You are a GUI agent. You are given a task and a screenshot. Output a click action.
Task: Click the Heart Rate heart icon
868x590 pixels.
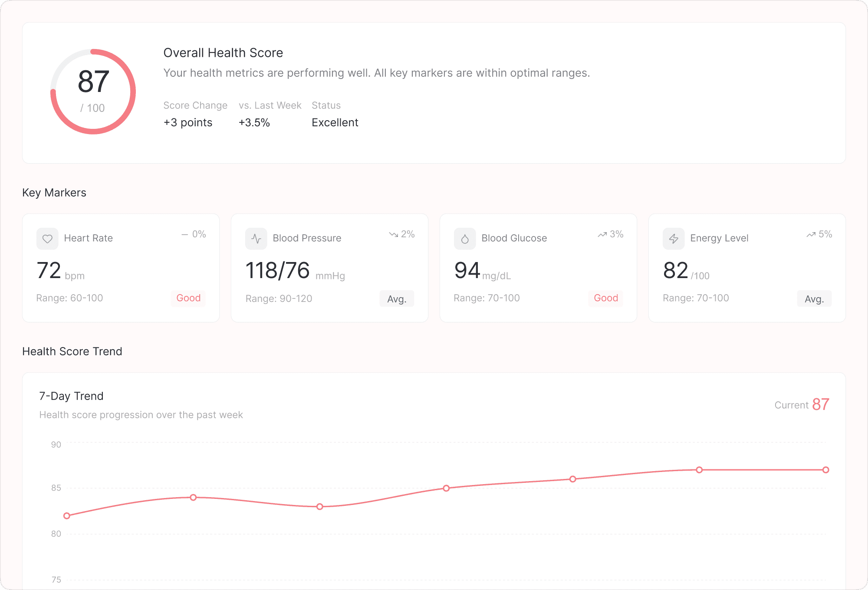tap(47, 239)
